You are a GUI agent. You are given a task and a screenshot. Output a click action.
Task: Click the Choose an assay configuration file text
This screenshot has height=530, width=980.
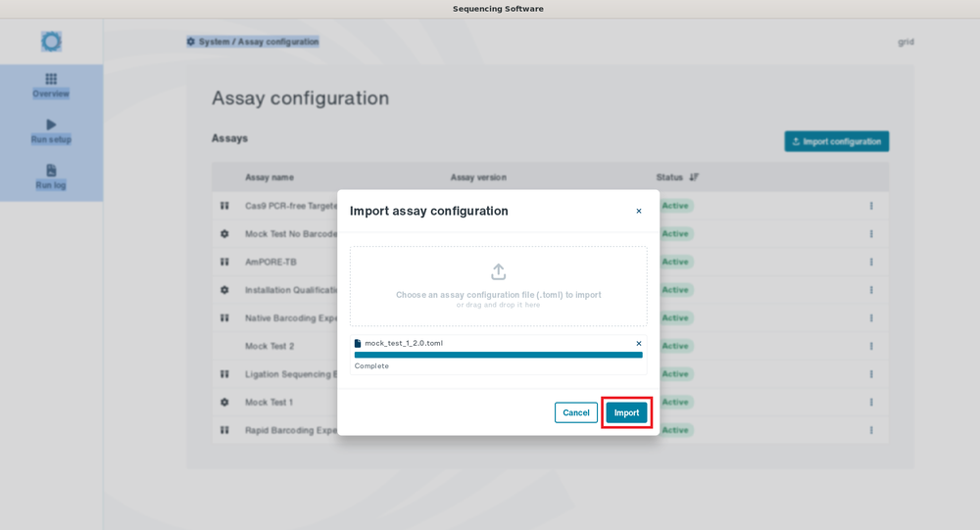pyautogui.click(x=498, y=295)
